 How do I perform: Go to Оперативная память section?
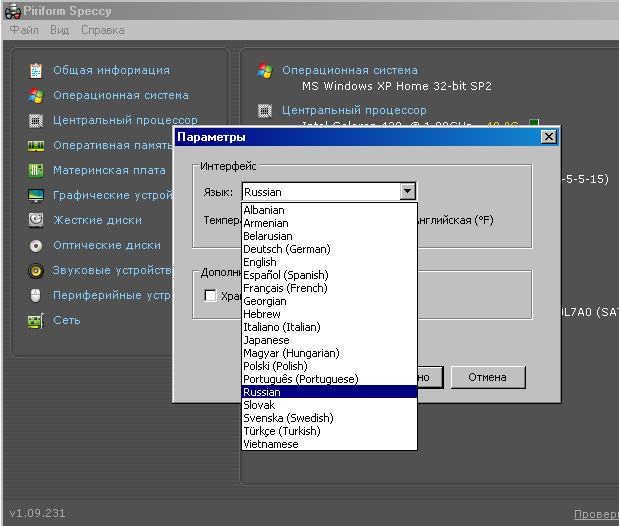pyautogui.click(x=113, y=145)
